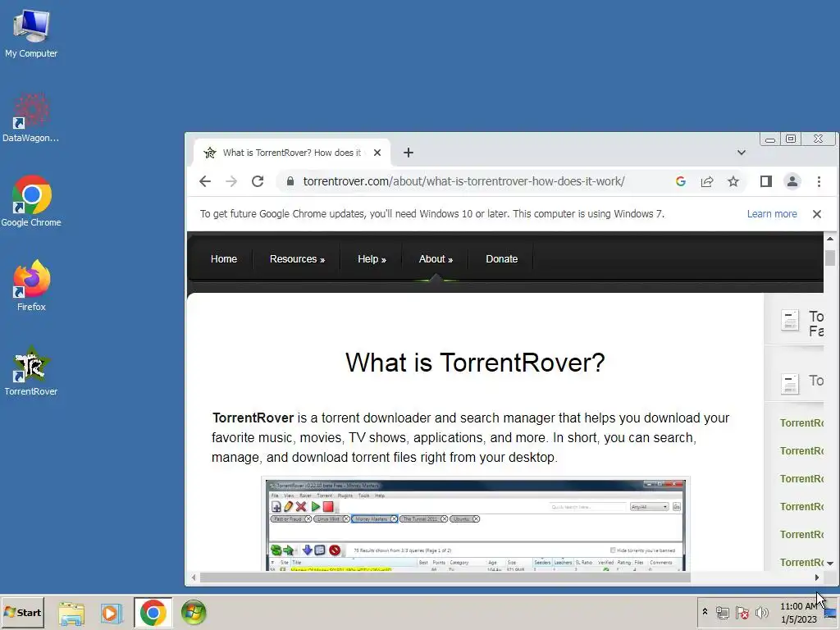
Task: Open the DataWagon desktop shortcut
Action: [x=31, y=118]
